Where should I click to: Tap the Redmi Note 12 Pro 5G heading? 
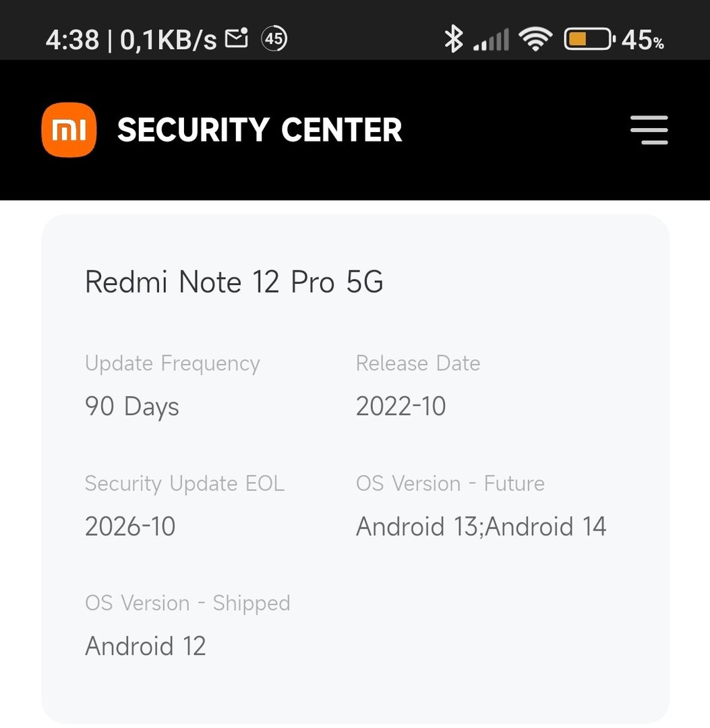(234, 282)
